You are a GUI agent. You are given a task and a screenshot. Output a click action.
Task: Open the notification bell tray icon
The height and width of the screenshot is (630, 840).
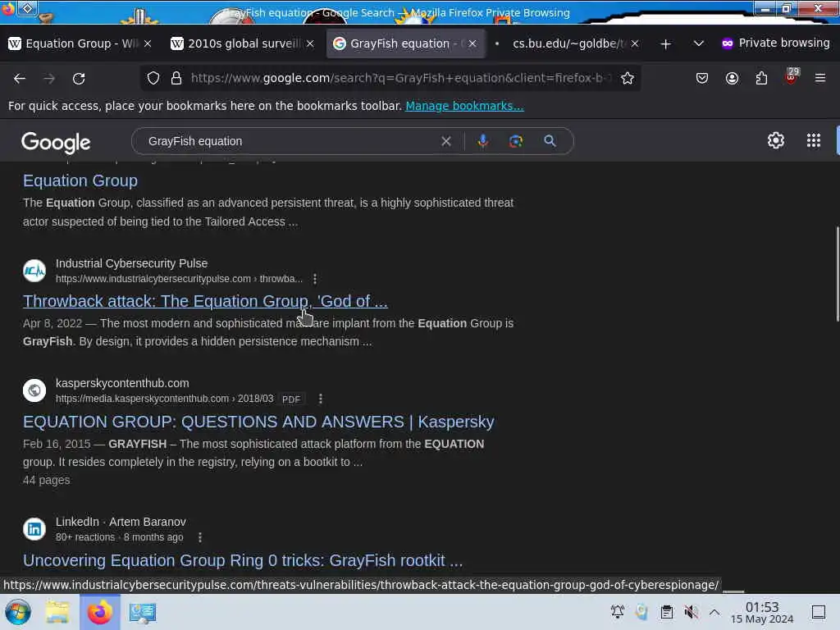point(617,612)
